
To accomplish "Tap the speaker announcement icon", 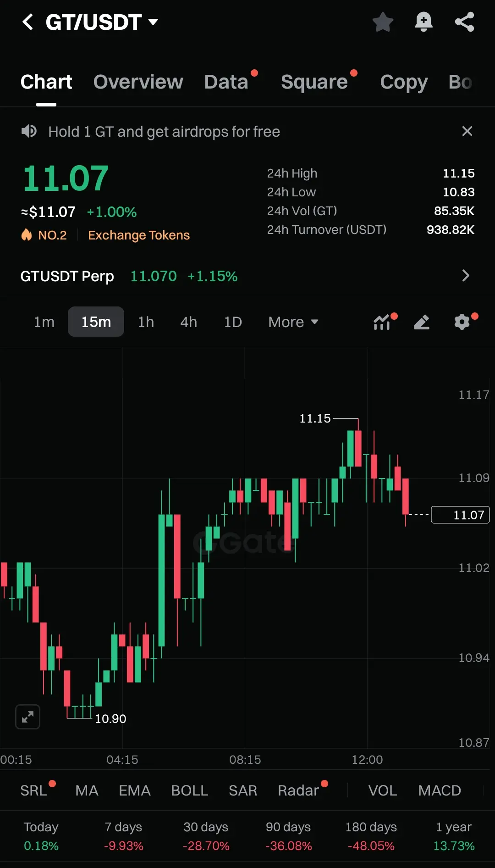I will click(29, 132).
